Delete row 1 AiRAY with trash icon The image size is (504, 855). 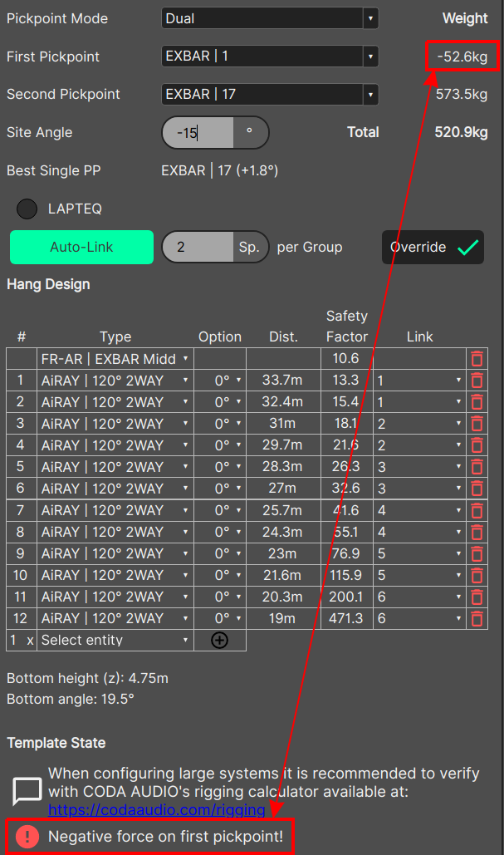coord(477,381)
